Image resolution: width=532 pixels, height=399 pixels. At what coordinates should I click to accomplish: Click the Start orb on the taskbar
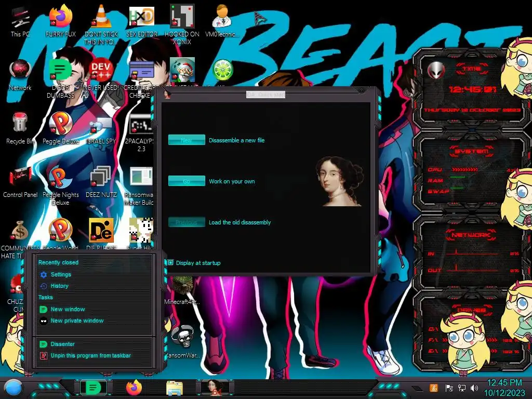click(x=14, y=389)
